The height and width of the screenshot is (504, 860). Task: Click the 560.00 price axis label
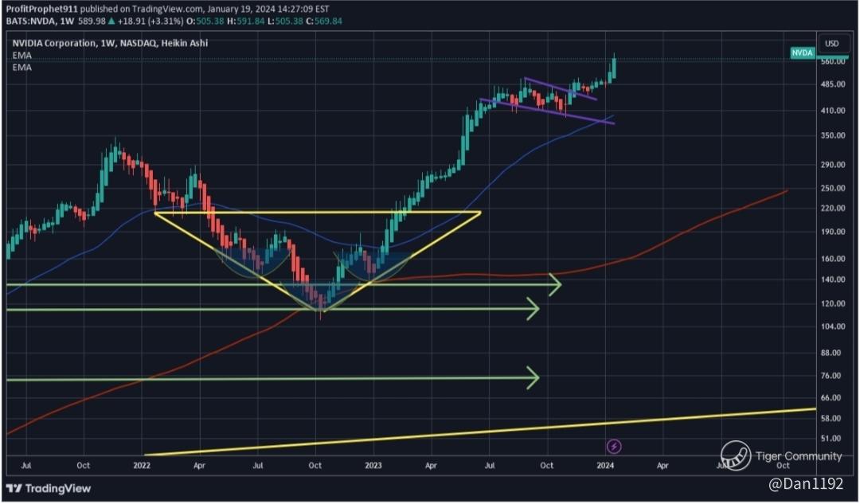click(x=833, y=61)
